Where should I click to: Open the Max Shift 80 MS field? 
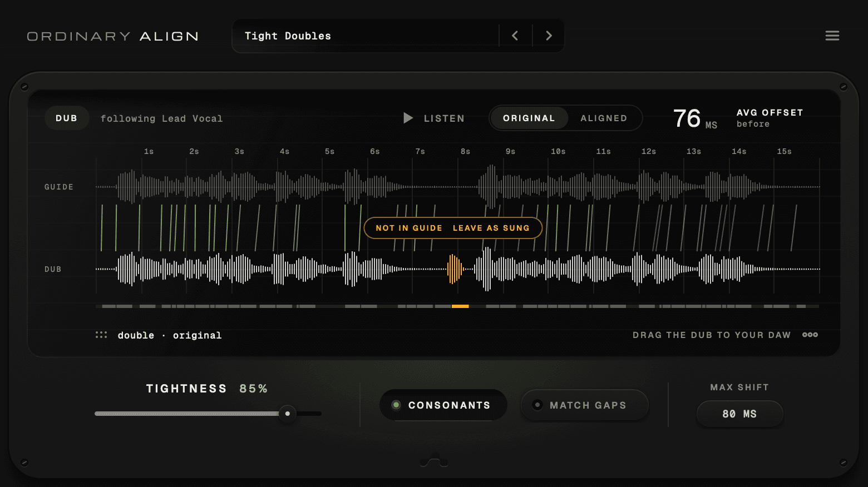tap(739, 414)
